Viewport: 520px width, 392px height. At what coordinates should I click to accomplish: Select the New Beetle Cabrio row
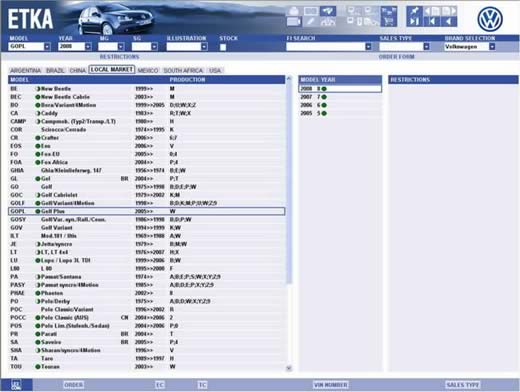click(x=147, y=97)
